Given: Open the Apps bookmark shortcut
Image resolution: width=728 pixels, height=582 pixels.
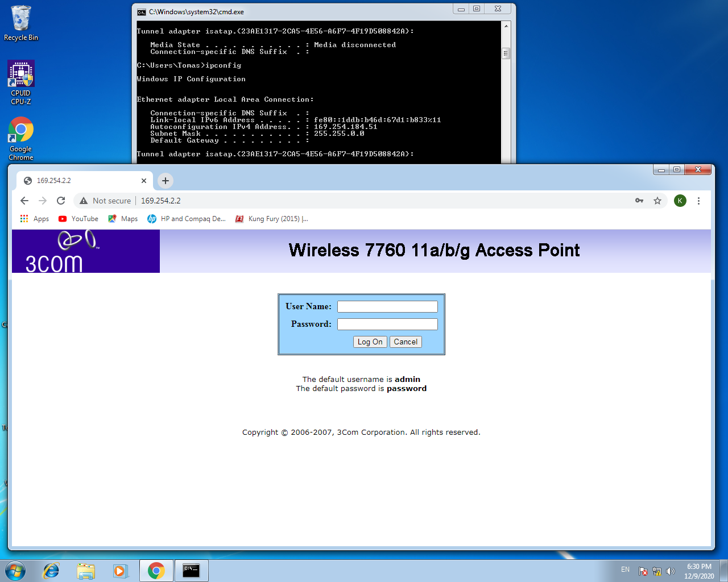Looking at the screenshot, I should click(x=35, y=219).
